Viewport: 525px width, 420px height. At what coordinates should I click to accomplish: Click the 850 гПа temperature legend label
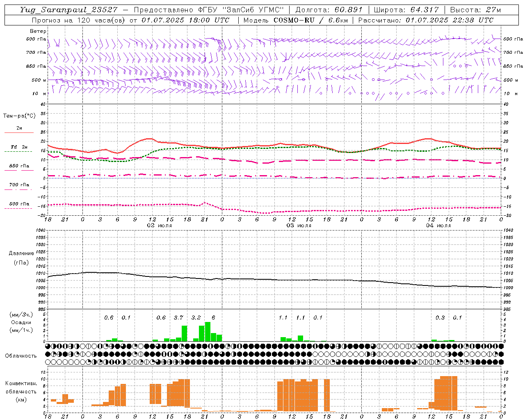(x=19, y=166)
